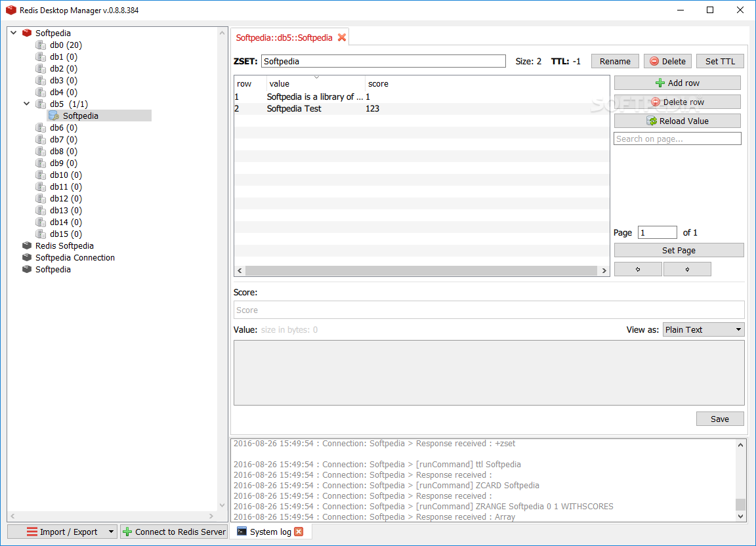Click the db2 database icon

coord(41,68)
